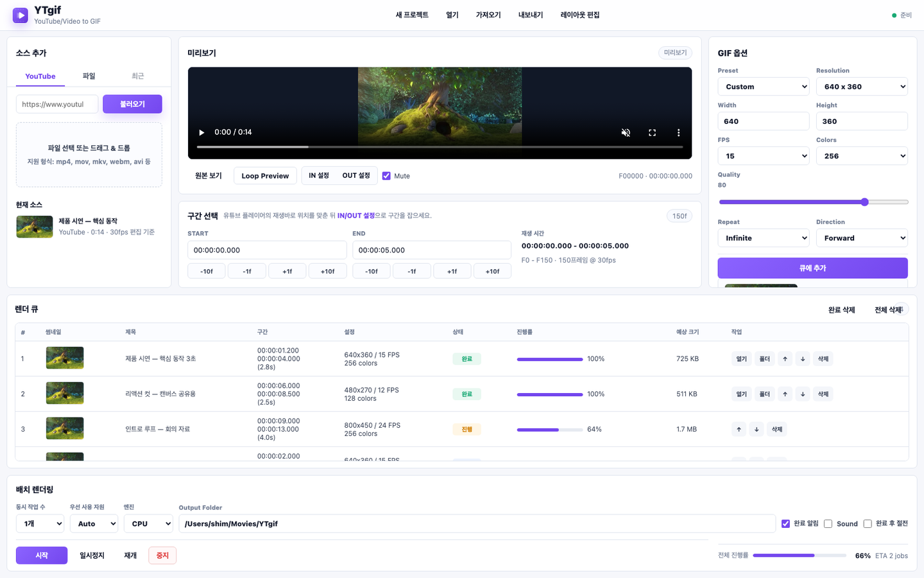Move render job 2 down
The image size is (924, 578).
coord(803,394)
